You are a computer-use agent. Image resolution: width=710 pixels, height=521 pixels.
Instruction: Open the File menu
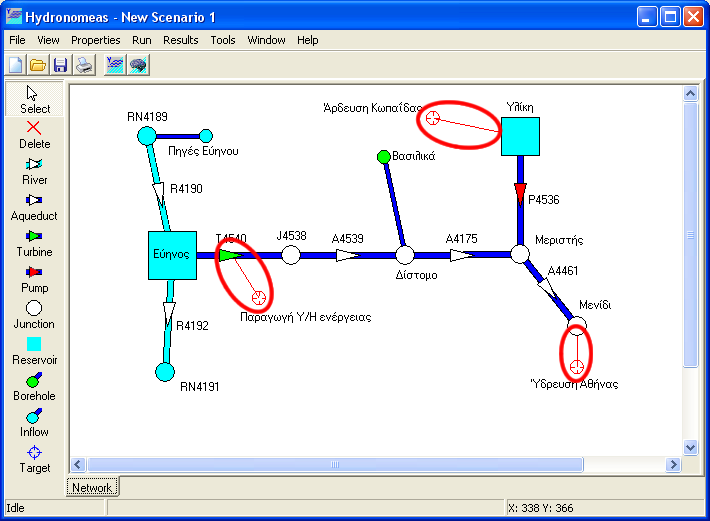click(x=17, y=40)
